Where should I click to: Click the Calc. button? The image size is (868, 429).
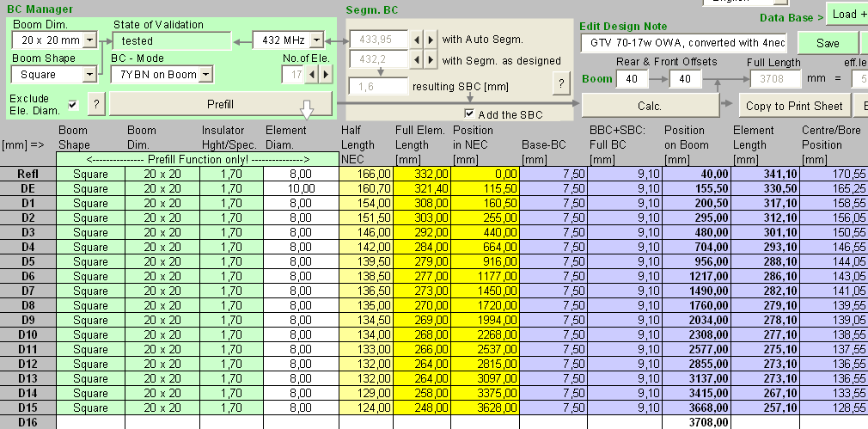[x=650, y=106]
